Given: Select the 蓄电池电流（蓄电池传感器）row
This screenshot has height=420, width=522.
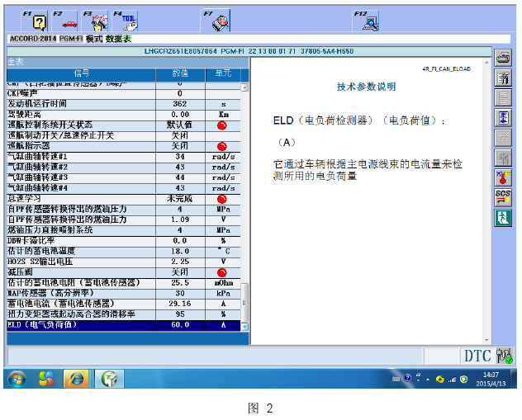Looking at the screenshot, I should click(124, 304).
